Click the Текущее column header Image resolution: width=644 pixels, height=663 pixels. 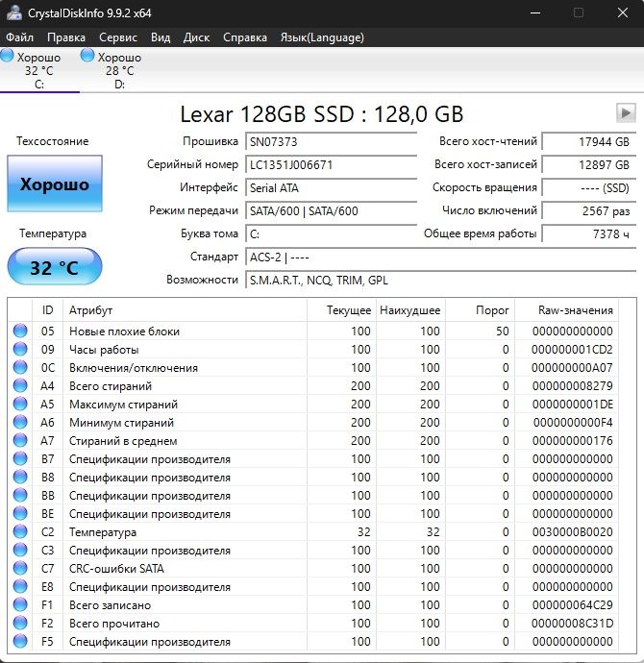[341, 310]
